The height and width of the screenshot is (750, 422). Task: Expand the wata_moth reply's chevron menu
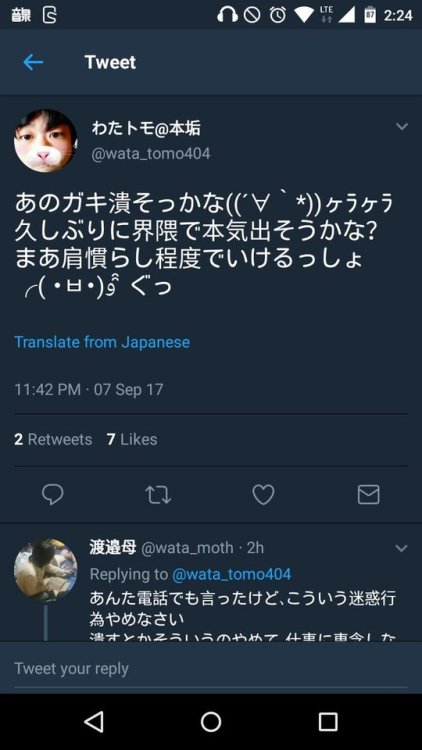[402, 548]
